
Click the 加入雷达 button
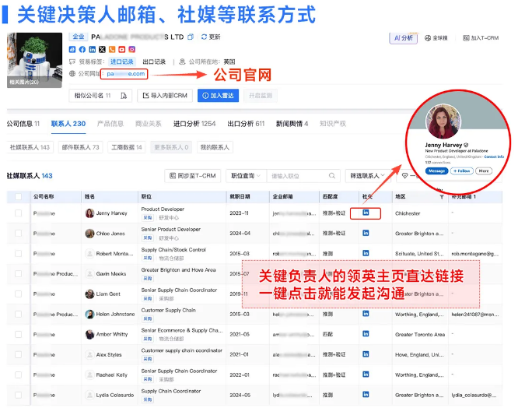coord(217,96)
